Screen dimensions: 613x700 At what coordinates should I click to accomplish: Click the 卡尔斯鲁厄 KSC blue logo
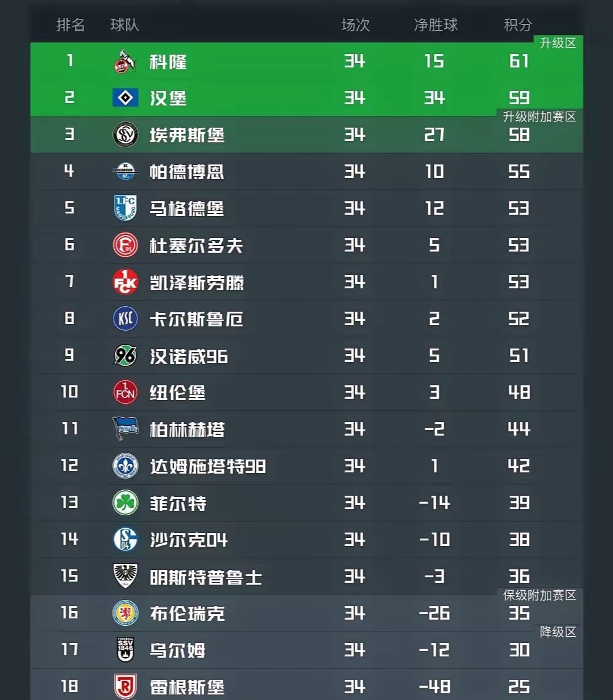(125, 319)
